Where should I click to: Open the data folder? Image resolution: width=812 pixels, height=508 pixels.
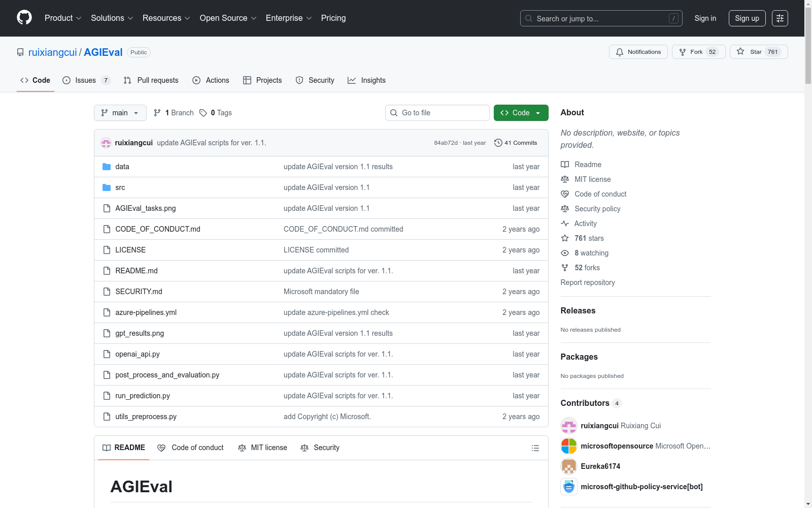(122, 167)
